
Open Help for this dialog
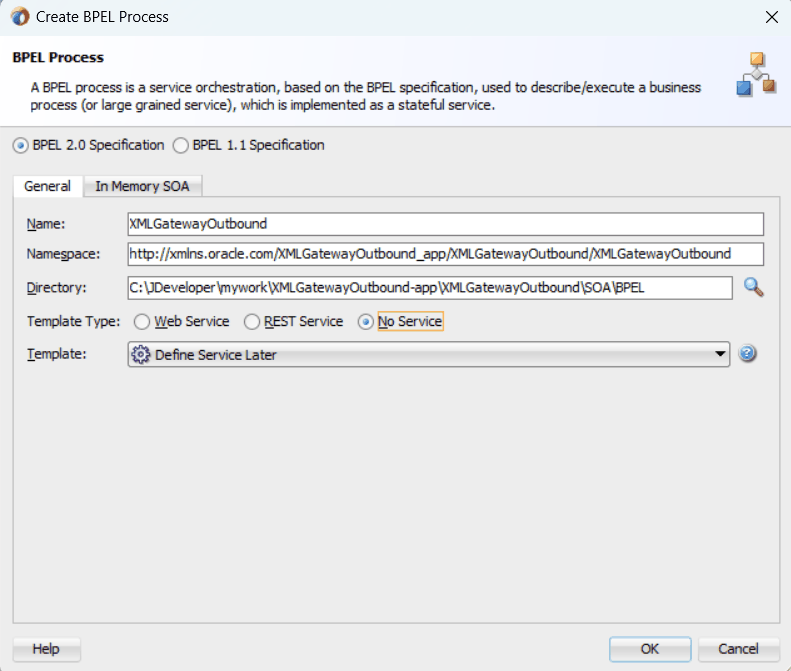pos(46,649)
